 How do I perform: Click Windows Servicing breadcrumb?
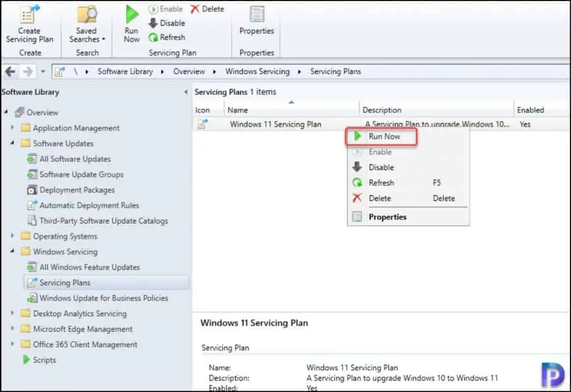(x=258, y=71)
